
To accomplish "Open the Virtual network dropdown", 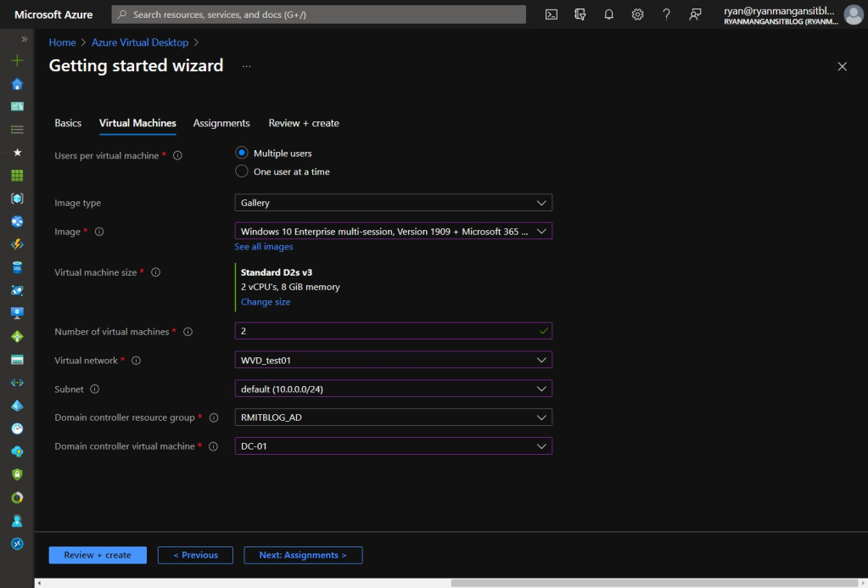I will (393, 360).
